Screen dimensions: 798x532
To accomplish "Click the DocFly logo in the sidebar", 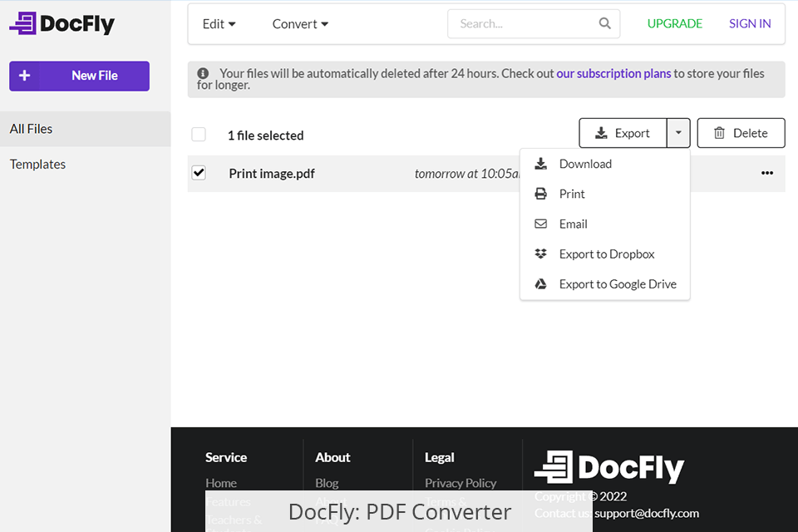I will tap(62, 23).
